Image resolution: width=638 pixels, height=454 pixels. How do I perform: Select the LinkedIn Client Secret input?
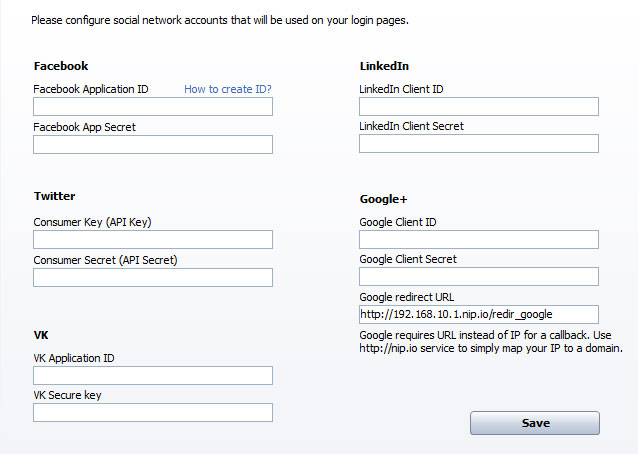(x=479, y=144)
